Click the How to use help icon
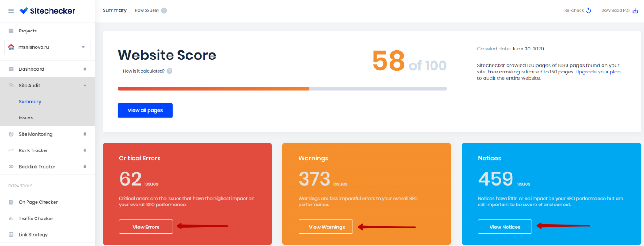Image resolution: width=644 pixels, height=246 pixels. 164,10
